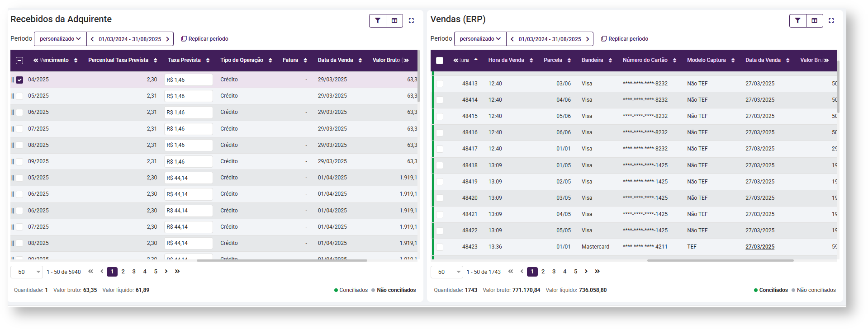Sort Vendas table by Hora da Venda
The width and height of the screenshot is (868, 329).
(x=531, y=61)
